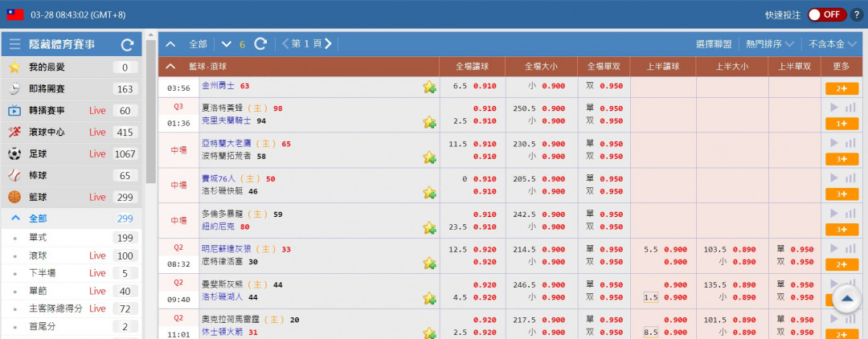Collapse the 籃球-滾球 section
Image resolution: width=868 pixels, height=339 pixels.
170,67
